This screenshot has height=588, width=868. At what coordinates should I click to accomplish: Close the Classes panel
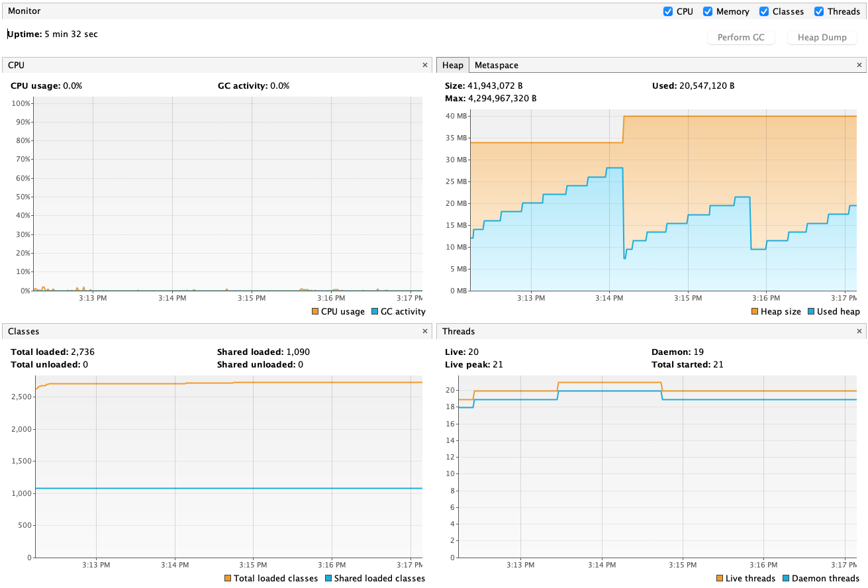click(425, 331)
